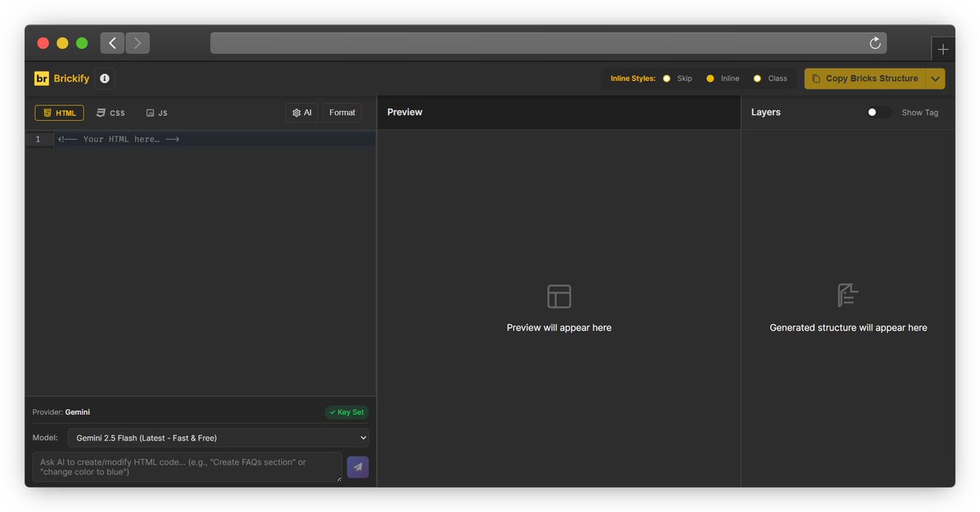Reload the page using the address bar icon
Screen dimensions: 980x512
coord(875,42)
